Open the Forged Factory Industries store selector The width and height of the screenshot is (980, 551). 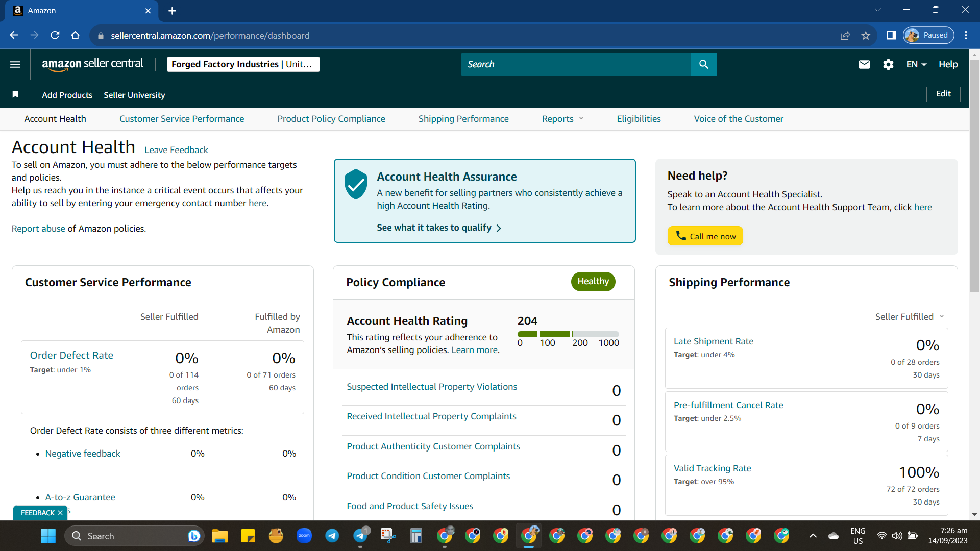tap(243, 64)
